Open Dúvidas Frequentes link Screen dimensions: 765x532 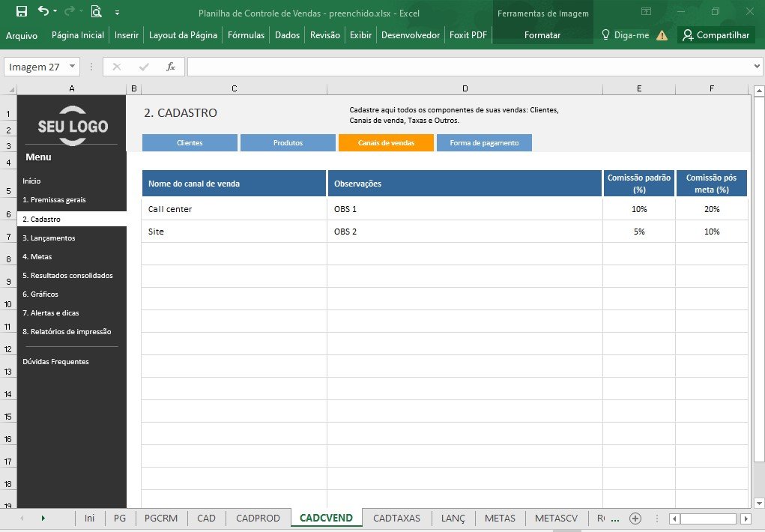[55, 362]
